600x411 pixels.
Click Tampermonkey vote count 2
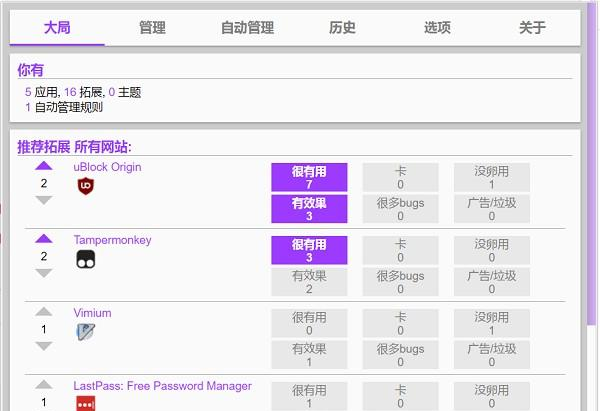44,256
